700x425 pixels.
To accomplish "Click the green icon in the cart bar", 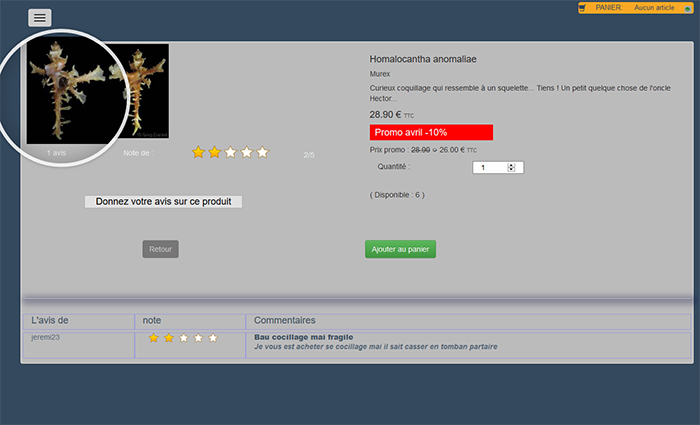I will coord(688,8).
